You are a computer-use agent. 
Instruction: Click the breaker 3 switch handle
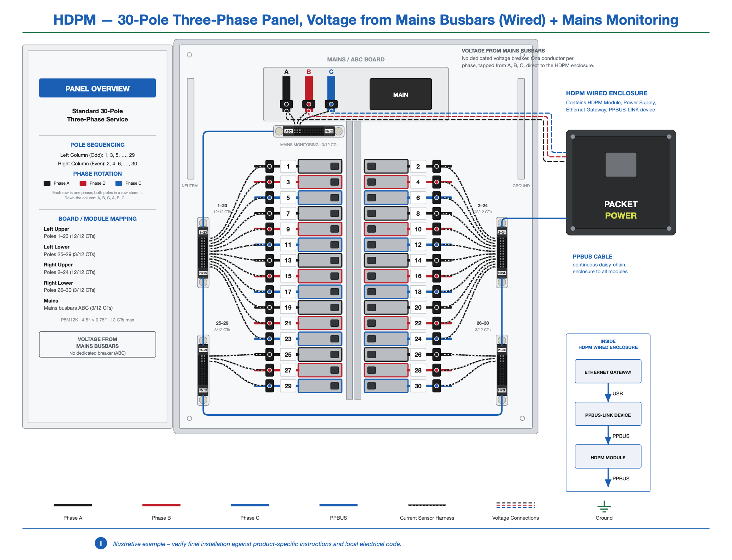pos(335,182)
